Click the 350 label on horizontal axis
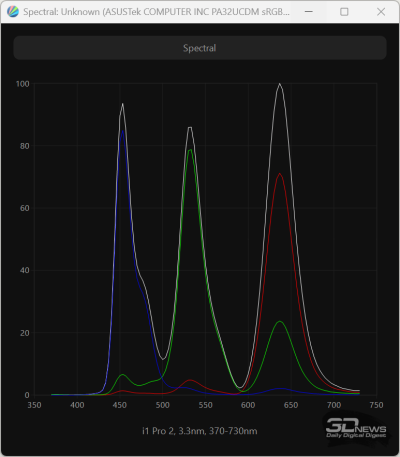400x457 pixels. [x=34, y=405]
